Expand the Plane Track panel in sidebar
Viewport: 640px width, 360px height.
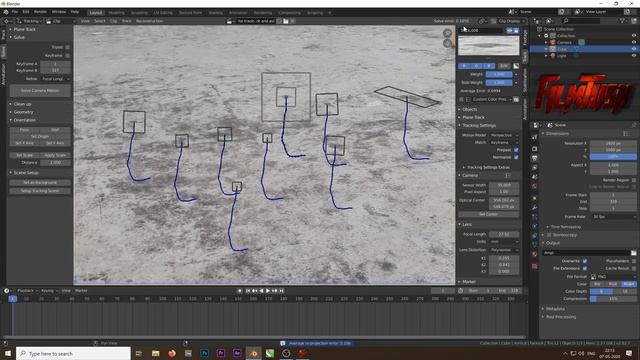click(473, 117)
